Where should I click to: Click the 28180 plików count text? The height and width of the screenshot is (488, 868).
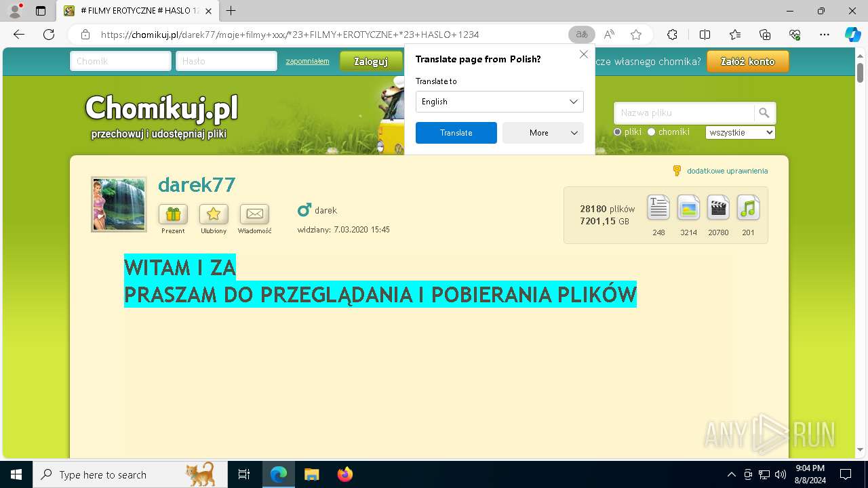click(608, 209)
